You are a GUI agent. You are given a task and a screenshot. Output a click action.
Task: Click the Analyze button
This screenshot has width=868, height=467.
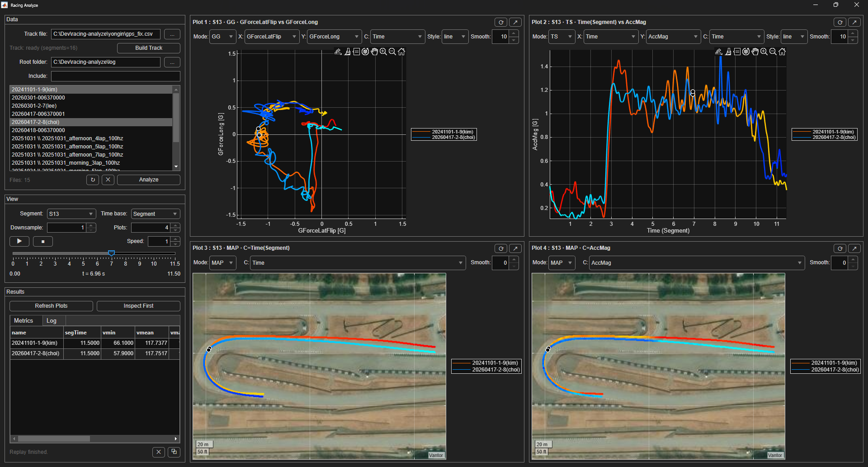(148, 180)
